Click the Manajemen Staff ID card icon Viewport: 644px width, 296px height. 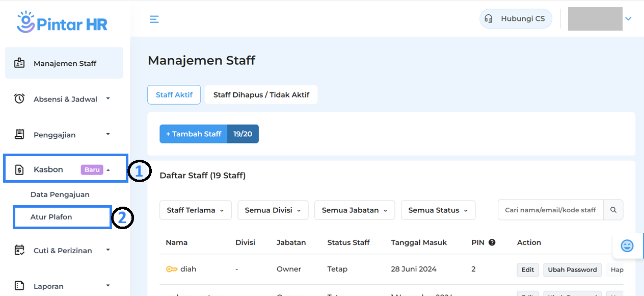pos(19,63)
